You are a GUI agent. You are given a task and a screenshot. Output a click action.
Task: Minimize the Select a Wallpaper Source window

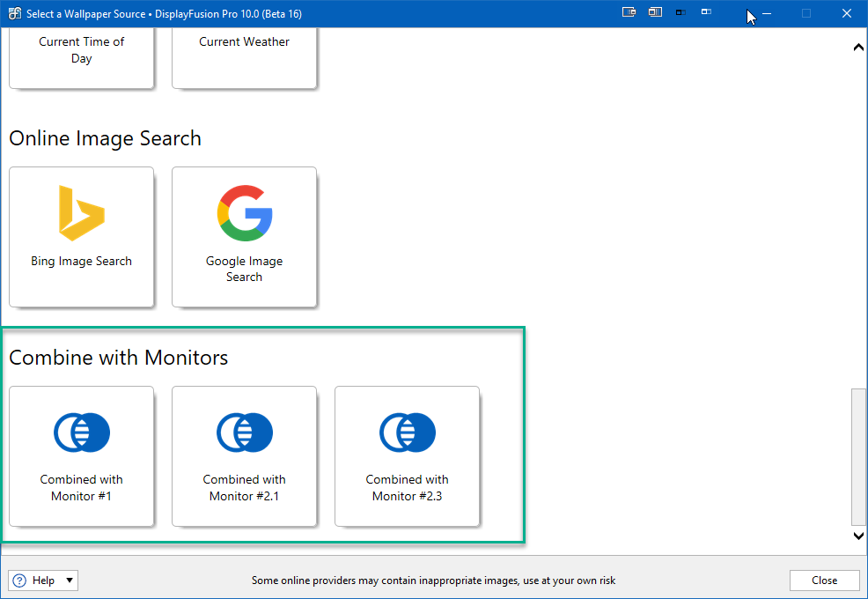pyautogui.click(x=767, y=13)
